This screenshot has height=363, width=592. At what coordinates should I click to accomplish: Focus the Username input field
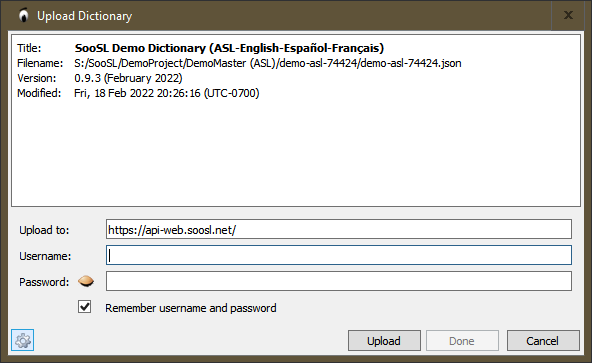coord(339,255)
